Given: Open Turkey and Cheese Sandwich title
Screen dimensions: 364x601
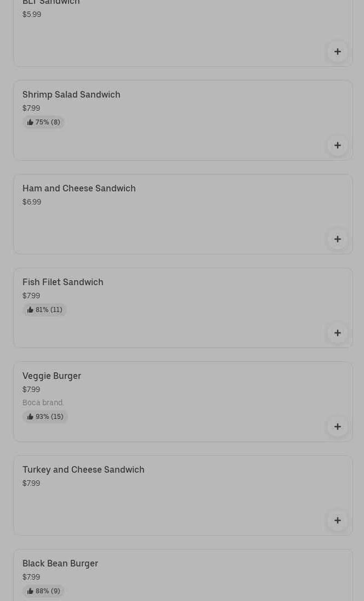Looking at the screenshot, I should click(83, 469).
